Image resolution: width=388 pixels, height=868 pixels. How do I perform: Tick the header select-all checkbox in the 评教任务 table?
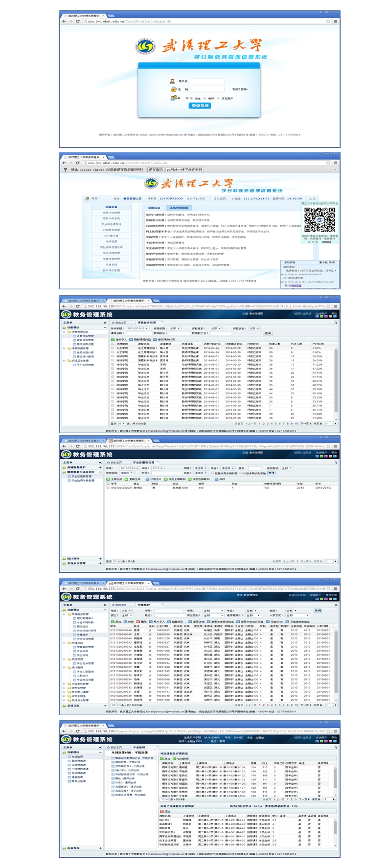(113, 344)
